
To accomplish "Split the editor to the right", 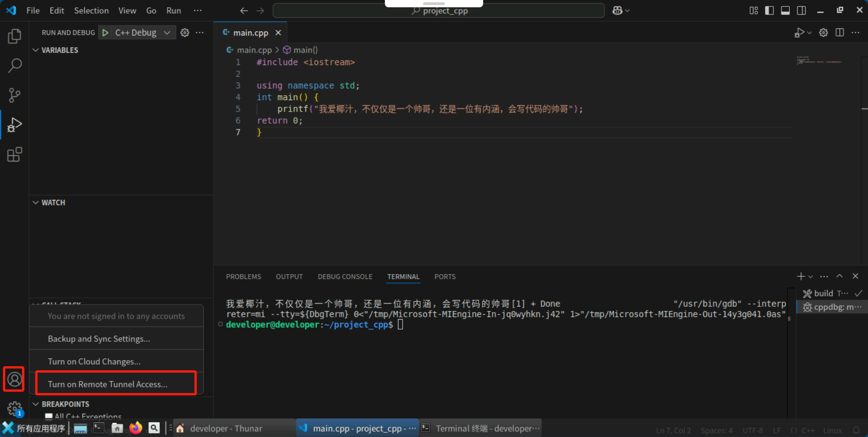I will click(x=839, y=32).
